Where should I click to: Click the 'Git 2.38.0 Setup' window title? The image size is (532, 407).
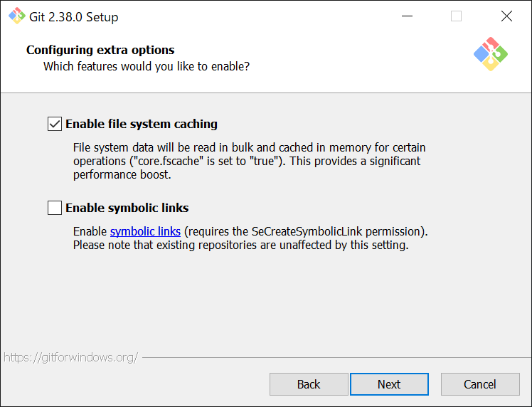click(74, 16)
